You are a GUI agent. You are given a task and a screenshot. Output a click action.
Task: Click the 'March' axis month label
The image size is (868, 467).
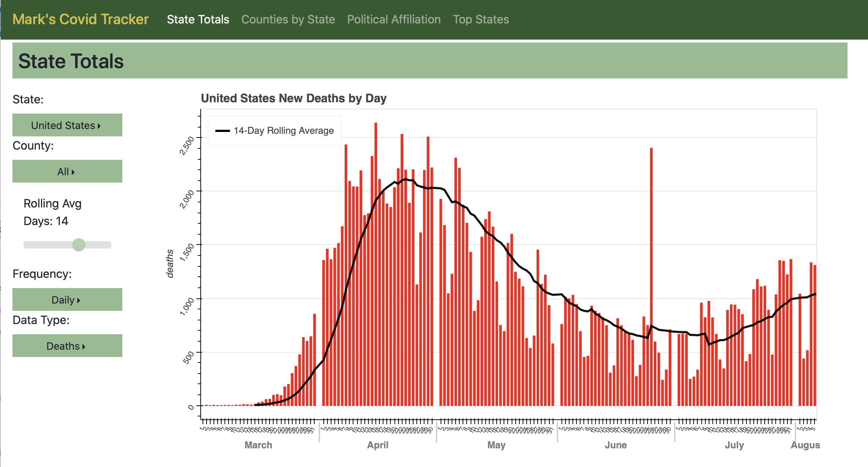(258, 445)
